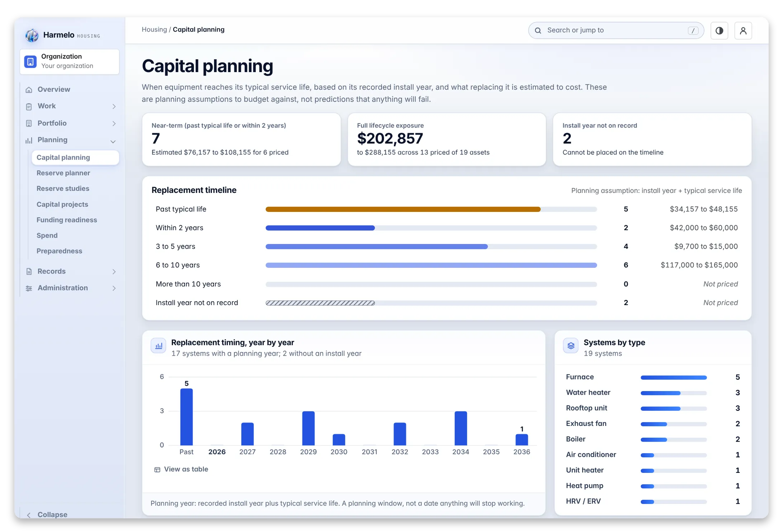Click the Collapse sidebar arrow icon
The height and width of the screenshot is (532, 783).
pos(29,515)
